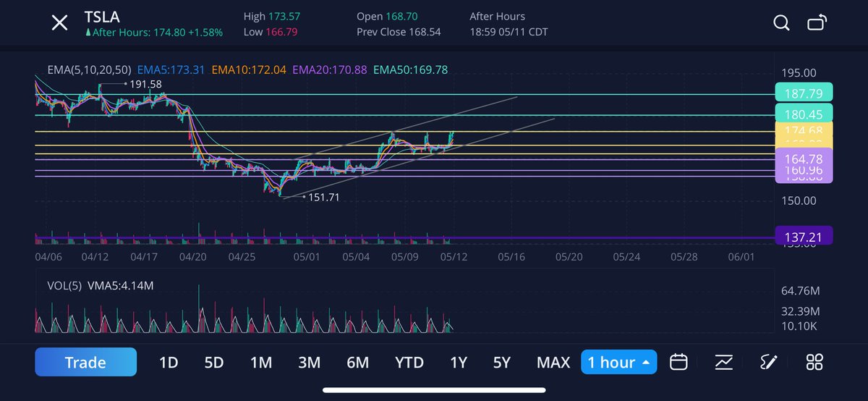
Task: Close the TSLA chart with the X icon
Action: pos(59,24)
